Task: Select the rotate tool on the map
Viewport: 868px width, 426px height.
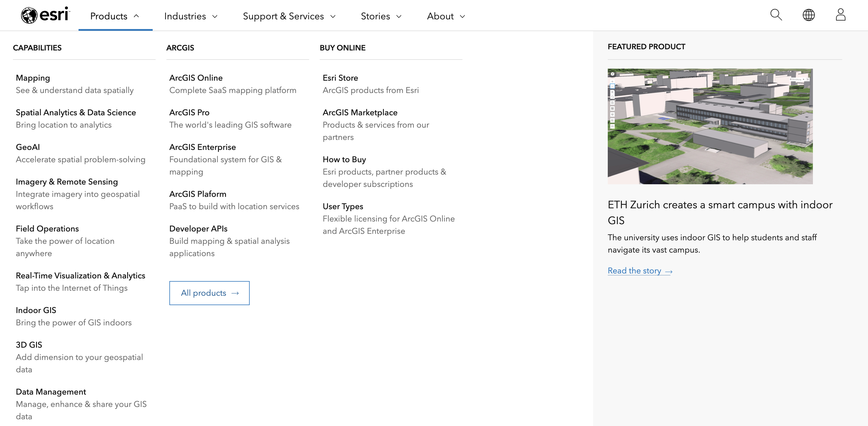Action: point(612,97)
